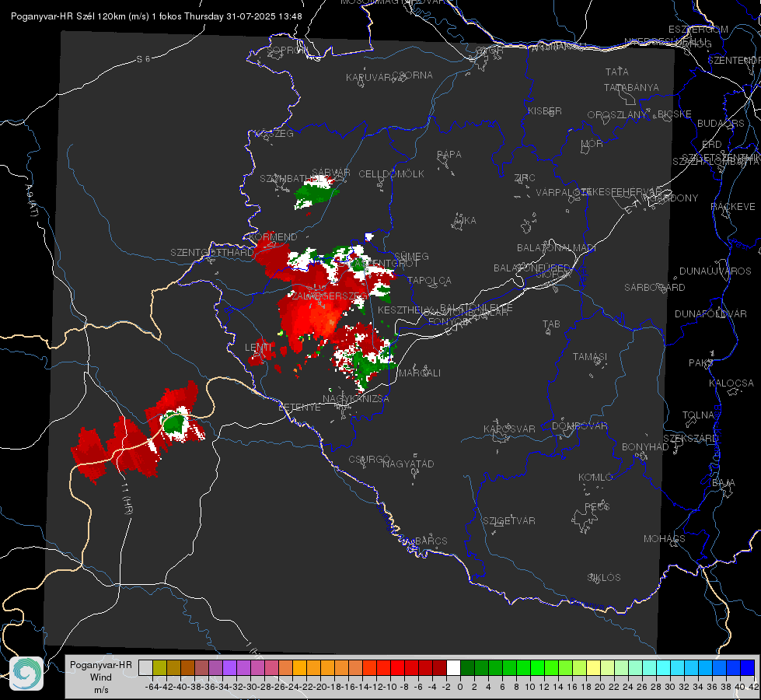Click the radar title timestamp text at top
This screenshot has width=761, height=700.
156,16
